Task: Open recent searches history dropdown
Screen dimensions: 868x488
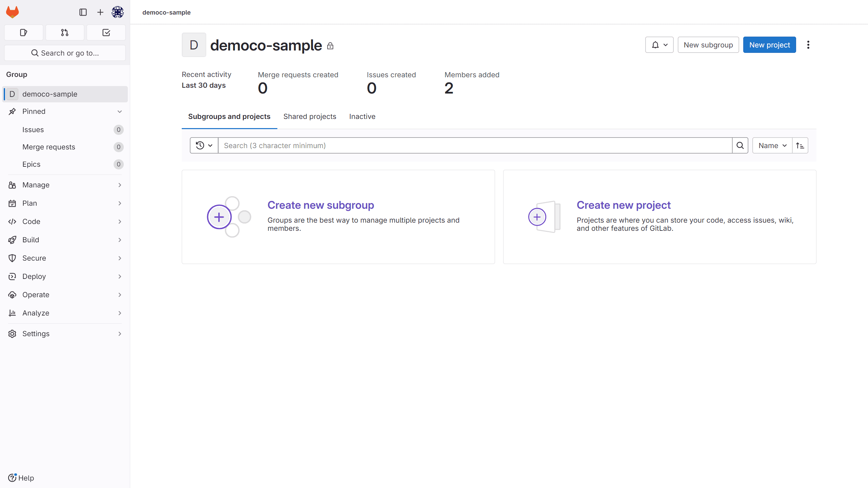Action: click(x=204, y=145)
